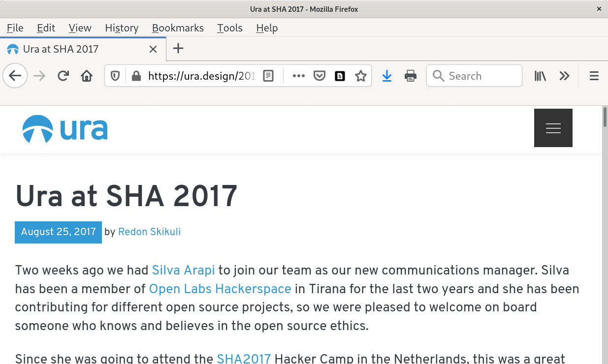Click the forward navigation arrow
The image size is (608, 364).
point(39,76)
